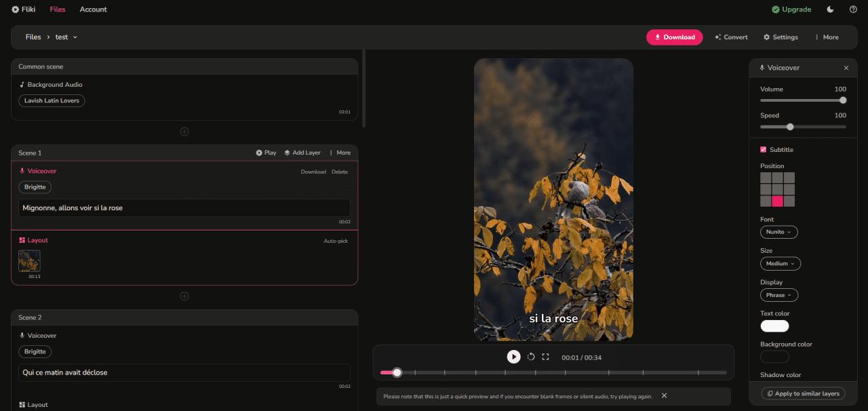The image size is (868, 411).
Task: Click the replay preview icon
Action: [x=531, y=357]
